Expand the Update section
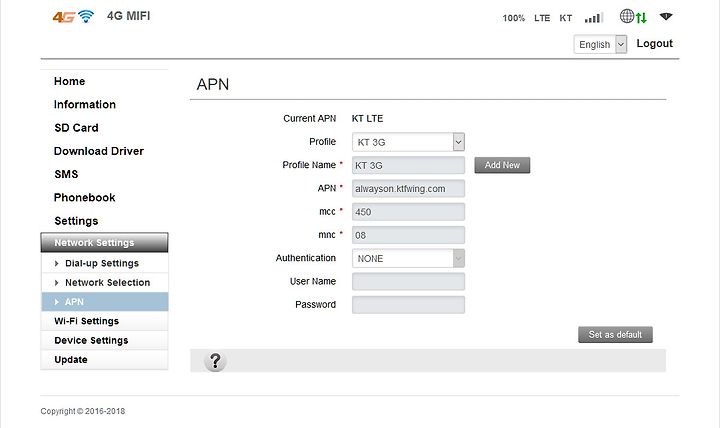Image resolution: width=720 pixels, height=428 pixels. click(x=105, y=360)
